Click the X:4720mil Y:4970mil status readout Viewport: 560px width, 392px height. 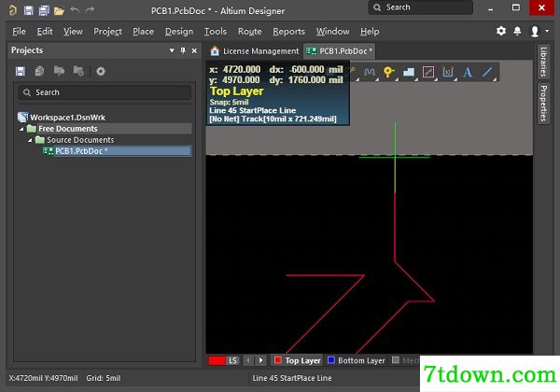(44, 378)
